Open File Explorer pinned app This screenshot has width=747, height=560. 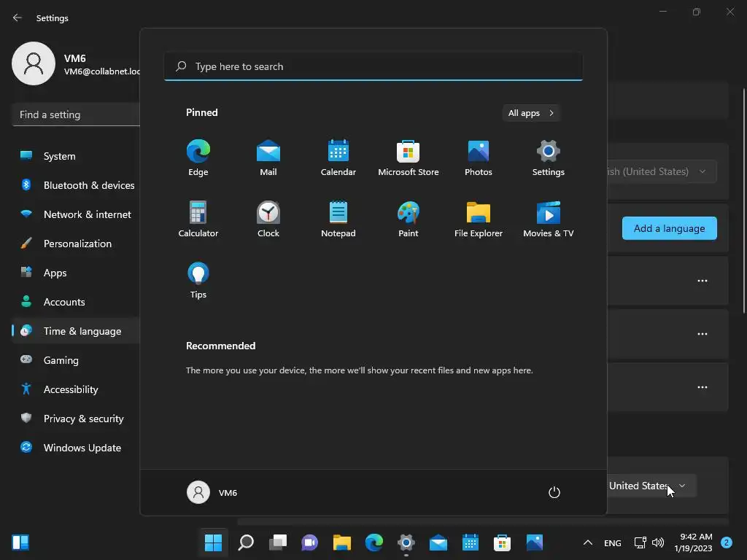click(479, 219)
